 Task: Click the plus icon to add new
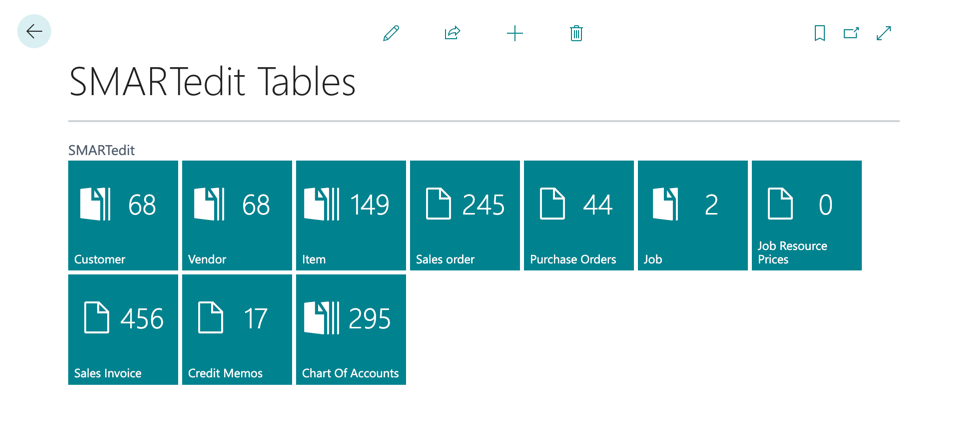click(514, 33)
